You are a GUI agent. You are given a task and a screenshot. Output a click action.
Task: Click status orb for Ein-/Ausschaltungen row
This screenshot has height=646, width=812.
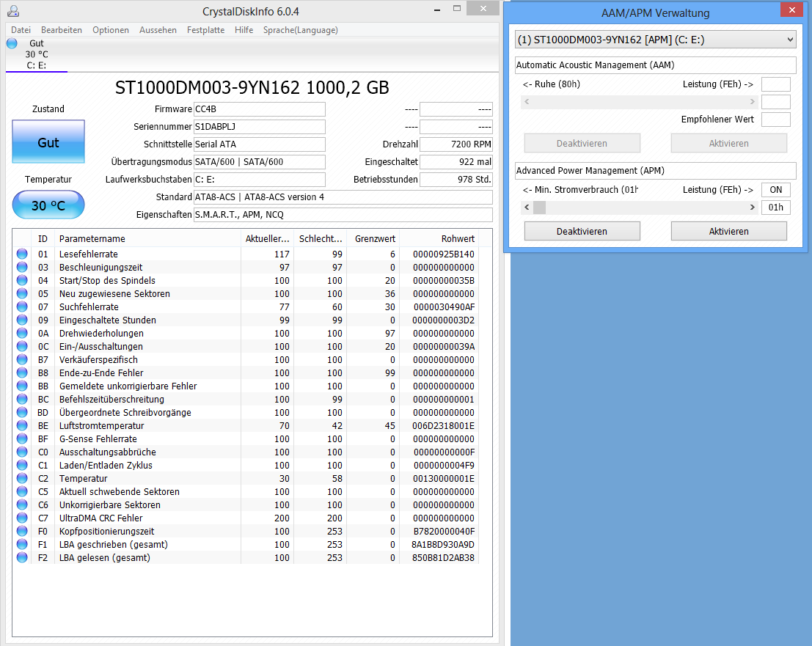click(x=22, y=346)
